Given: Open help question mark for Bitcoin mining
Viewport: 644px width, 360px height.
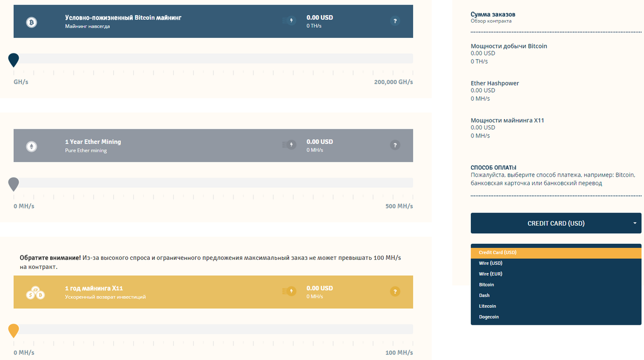Looking at the screenshot, I should click(395, 21).
